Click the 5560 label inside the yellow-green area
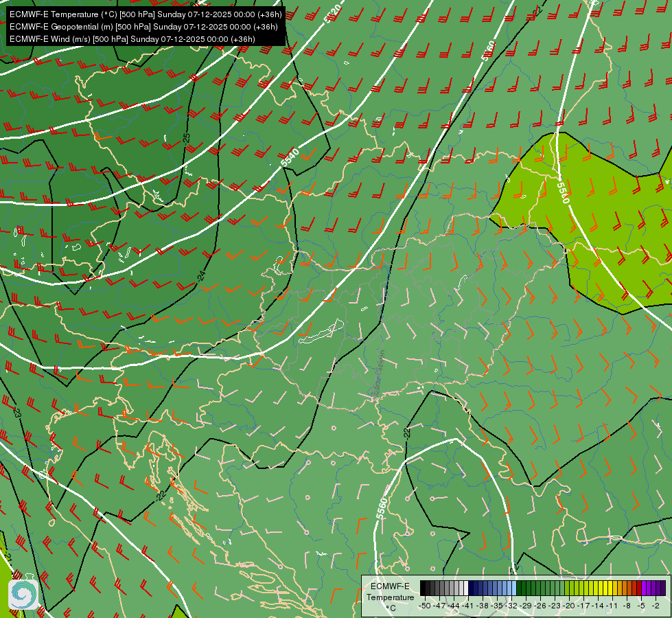Image resolution: width=672 pixels, height=618 pixels. pos(563,193)
